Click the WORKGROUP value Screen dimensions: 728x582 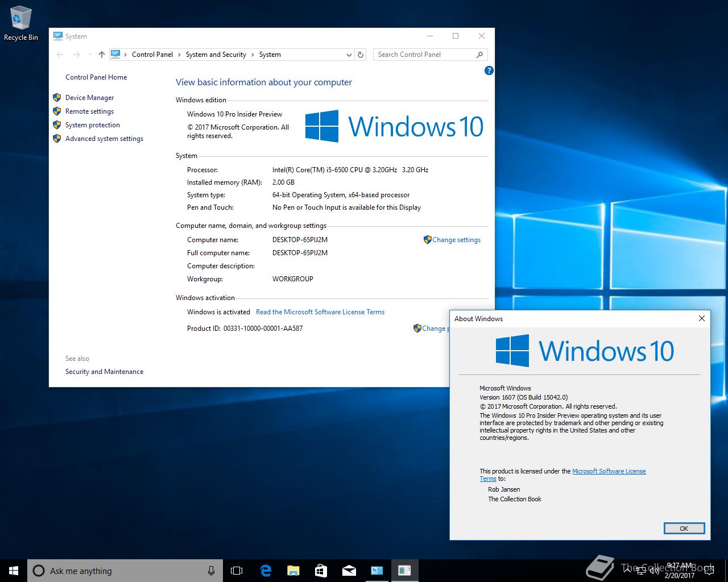(292, 279)
